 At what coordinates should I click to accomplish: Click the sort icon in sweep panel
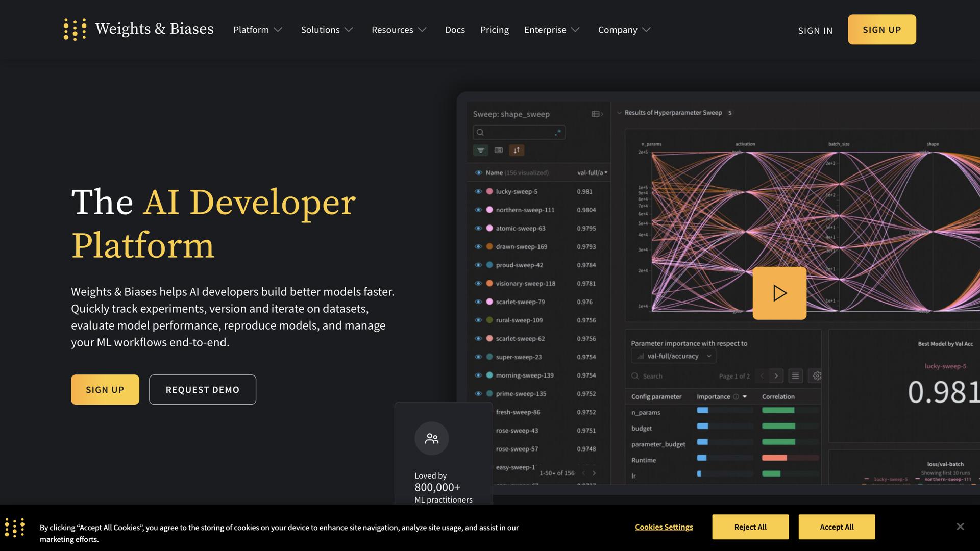(517, 150)
